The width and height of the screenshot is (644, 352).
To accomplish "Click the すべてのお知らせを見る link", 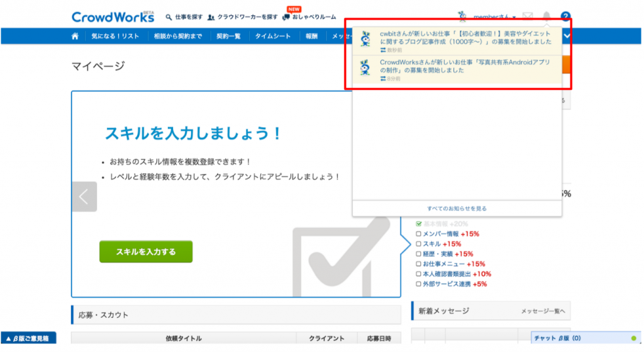I will click(x=457, y=208).
